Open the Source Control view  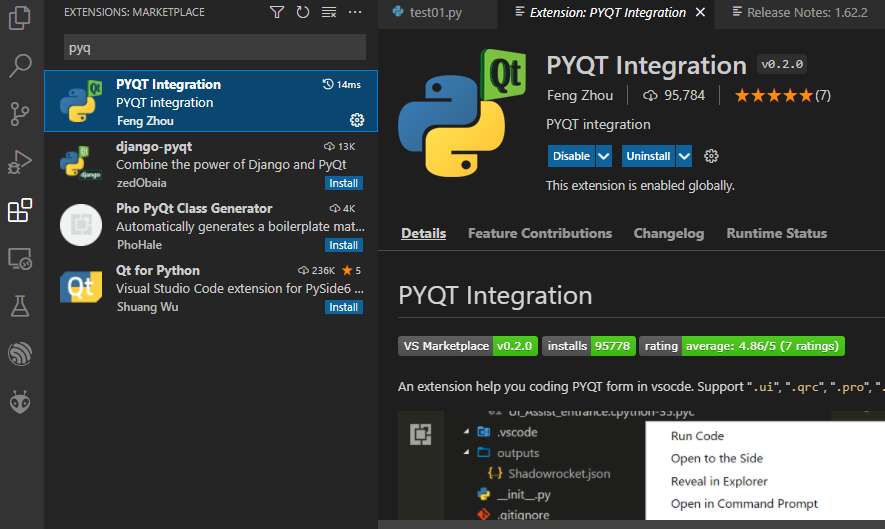[x=20, y=114]
